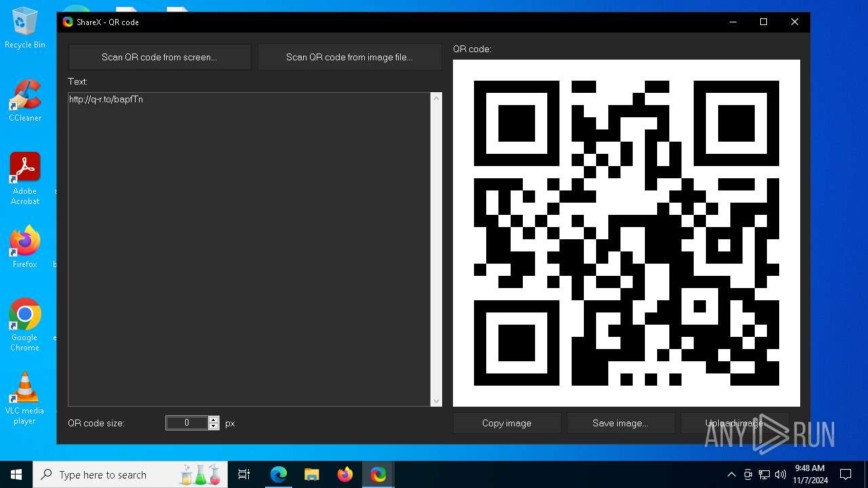The height and width of the screenshot is (488, 868).
Task: Click the ShareX taskbar icon
Action: (x=378, y=474)
